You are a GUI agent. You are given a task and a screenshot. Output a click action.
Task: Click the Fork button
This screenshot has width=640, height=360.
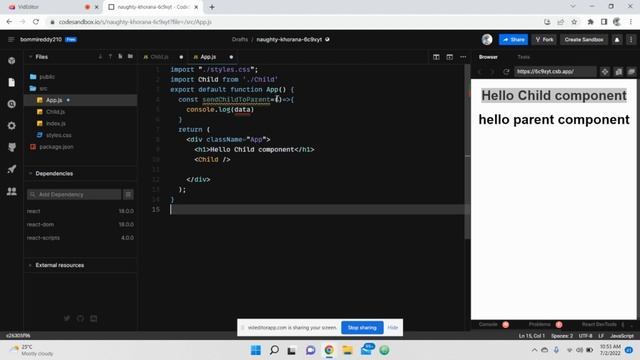tap(544, 40)
